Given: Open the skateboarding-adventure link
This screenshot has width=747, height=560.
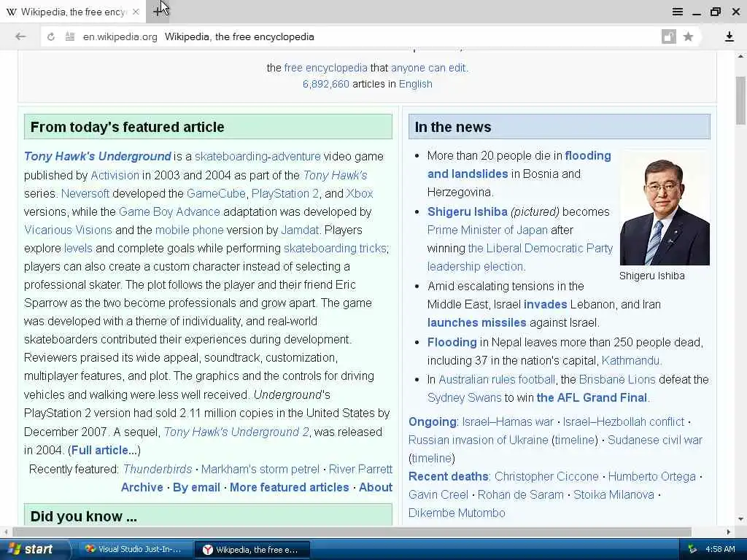Looking at the screenshot, I should 258,156.
